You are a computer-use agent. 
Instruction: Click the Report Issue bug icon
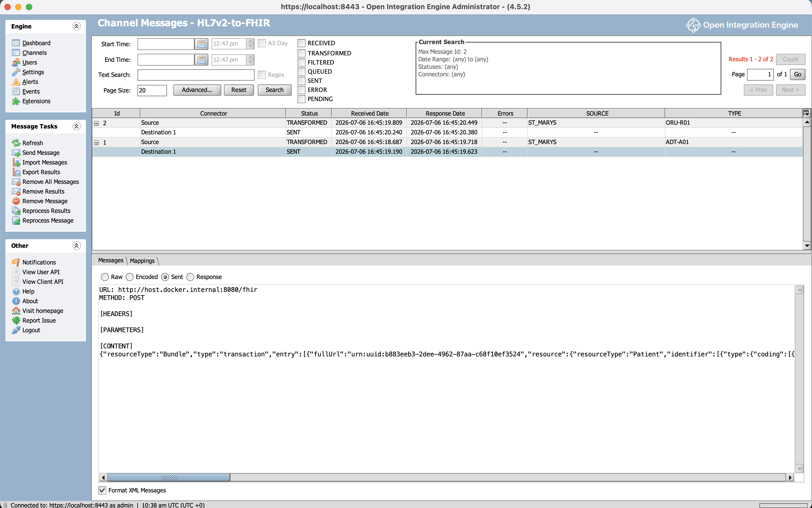[x=16, y=320]
